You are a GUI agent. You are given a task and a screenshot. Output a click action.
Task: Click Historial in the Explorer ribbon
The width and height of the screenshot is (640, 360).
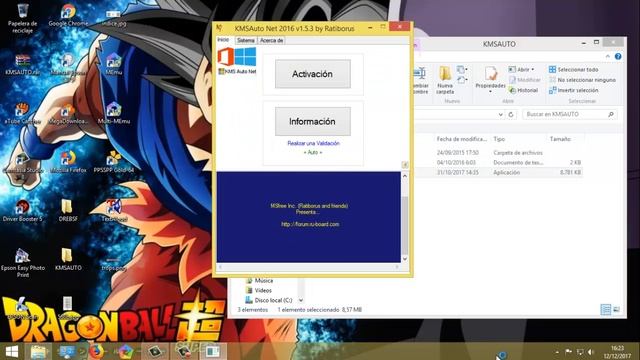(524, 90)
